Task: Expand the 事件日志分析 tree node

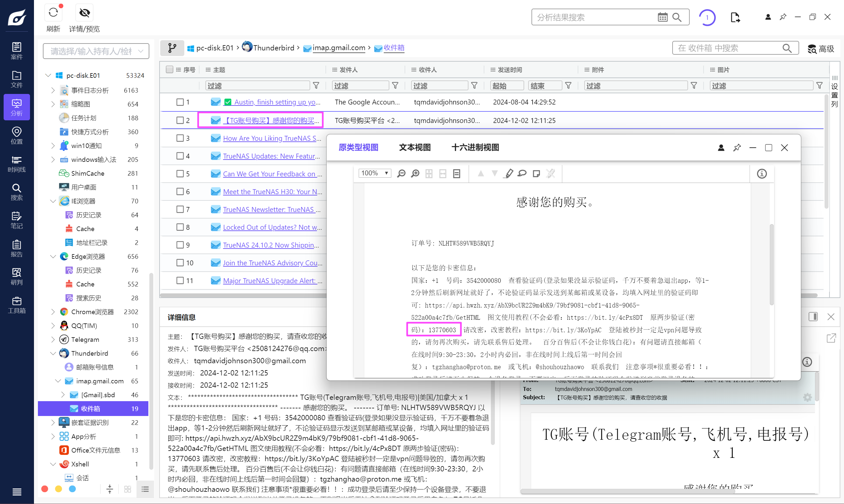Action: tap(53, 90)
